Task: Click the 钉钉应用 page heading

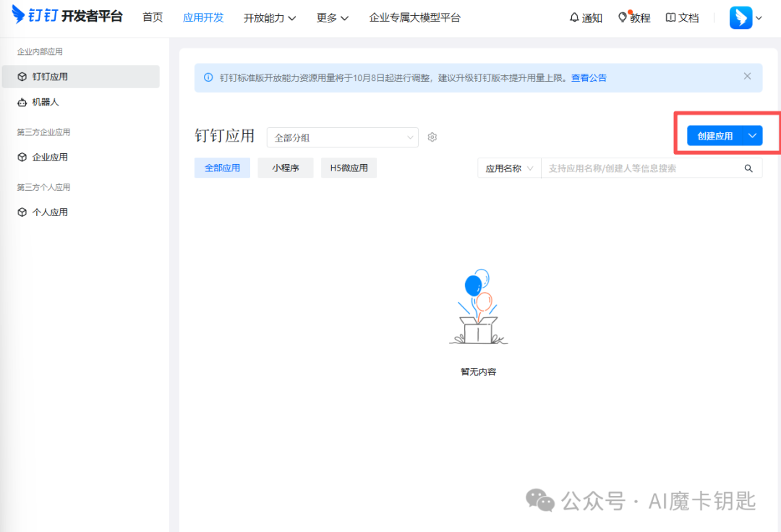Action: pos(225,136)
